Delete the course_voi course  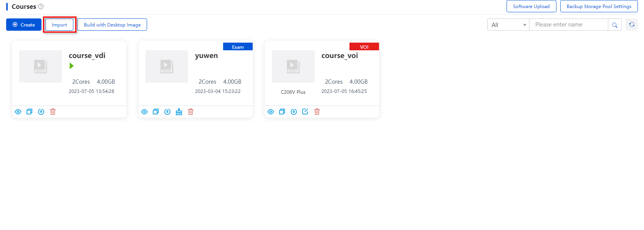[x=317, y=112]
